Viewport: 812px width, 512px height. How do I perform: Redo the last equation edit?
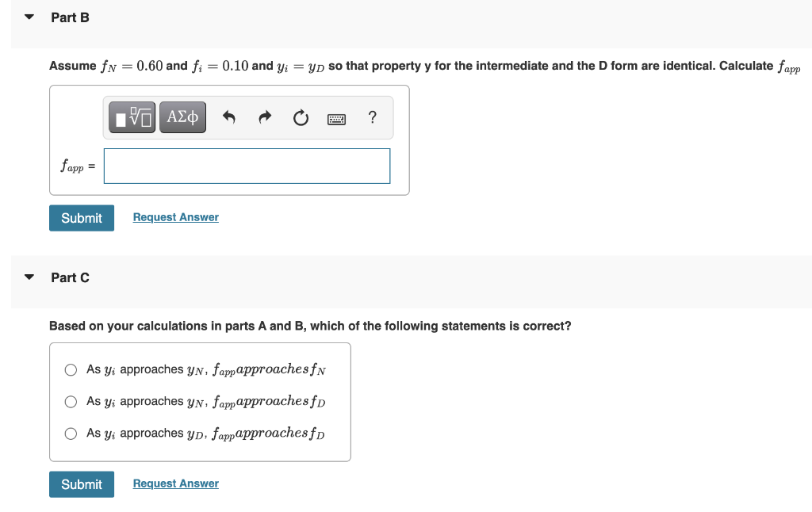(264, 117)
